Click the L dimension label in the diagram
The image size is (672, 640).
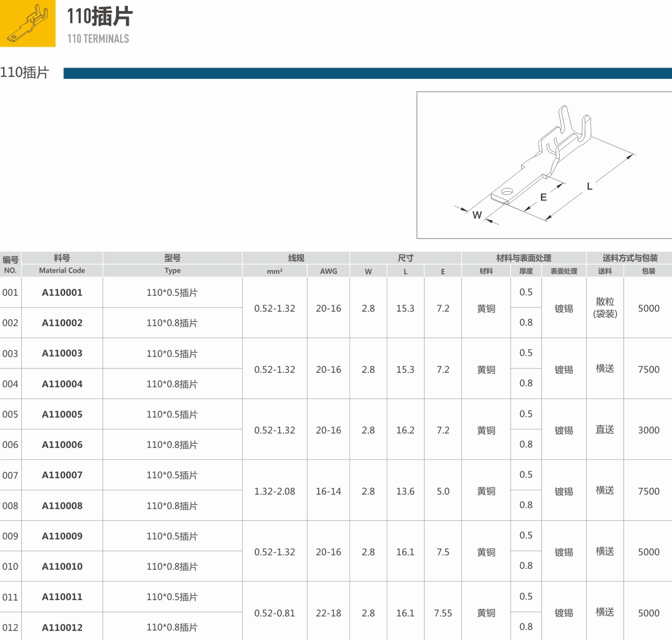(589, 187)
